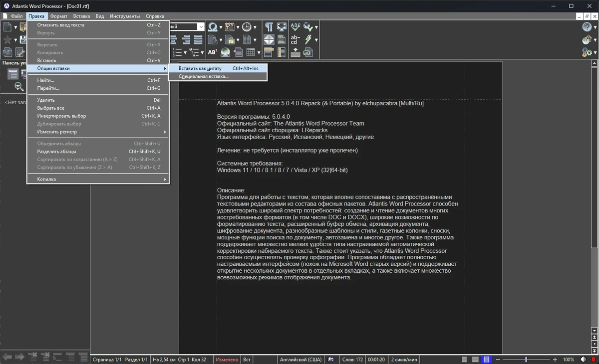
Task: Click the vertical scrollbar down arrow
Action: (594, 331)
